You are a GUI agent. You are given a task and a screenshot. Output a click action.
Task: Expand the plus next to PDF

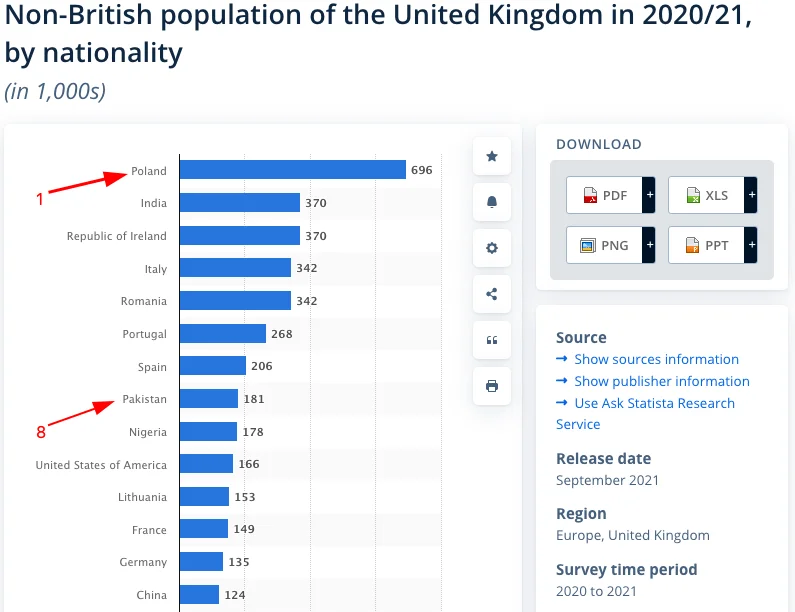pos(649,195)
